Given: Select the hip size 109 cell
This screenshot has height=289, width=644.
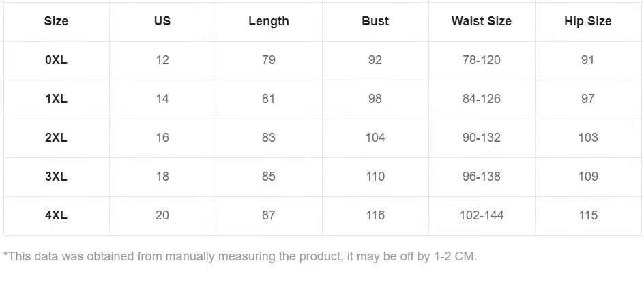Looking at the screenshot, I should [x=588, y=177].
